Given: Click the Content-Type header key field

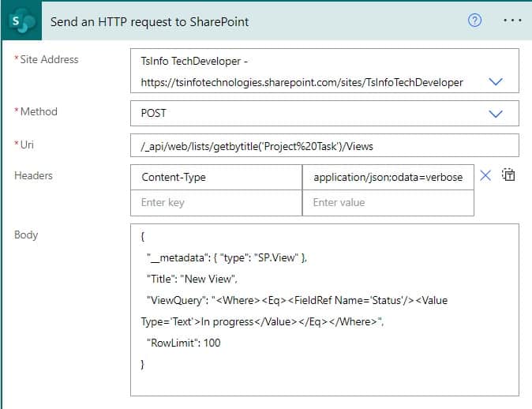Looking at the screenshot, I should [216, 177].
